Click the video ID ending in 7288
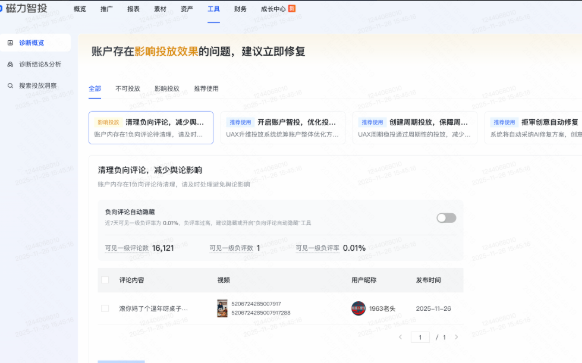Viewport: 582px width, 363px height. (261, 313)
